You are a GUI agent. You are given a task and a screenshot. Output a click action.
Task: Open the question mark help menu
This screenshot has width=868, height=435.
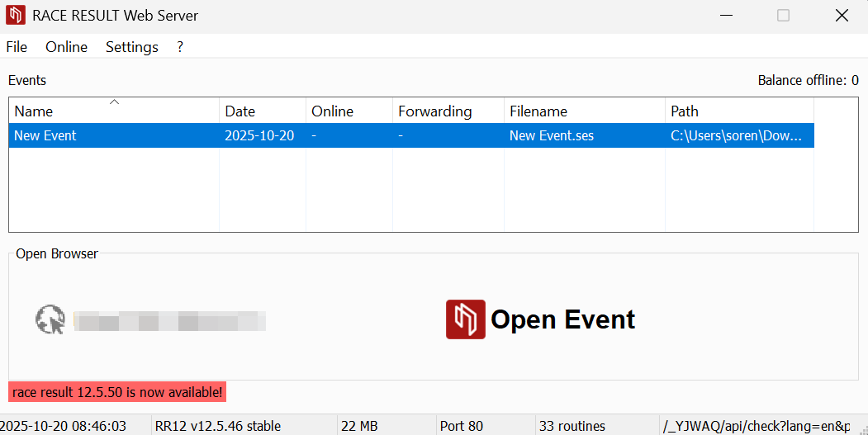click(180, 47)
